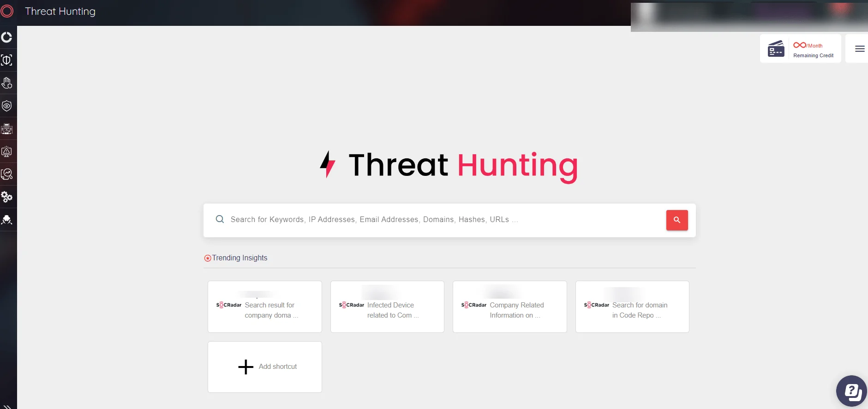Click the infinity per Month credit value
Viewport: 868px width, 409px height.
click(x=808, y=45)
